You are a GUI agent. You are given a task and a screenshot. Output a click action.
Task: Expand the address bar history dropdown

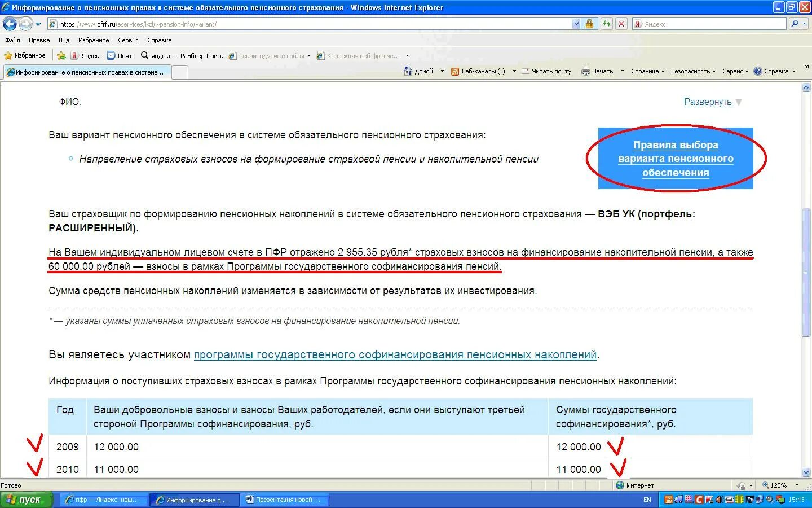(576, 24)
